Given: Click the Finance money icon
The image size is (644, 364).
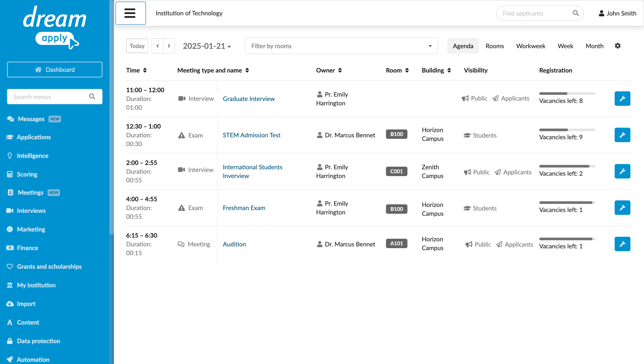Looking at the screenshot, I should 10,248.
